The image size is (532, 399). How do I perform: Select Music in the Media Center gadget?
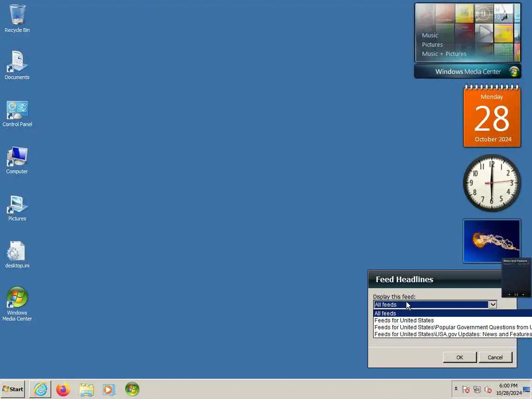pyautogui.click(x=430, y=35)
